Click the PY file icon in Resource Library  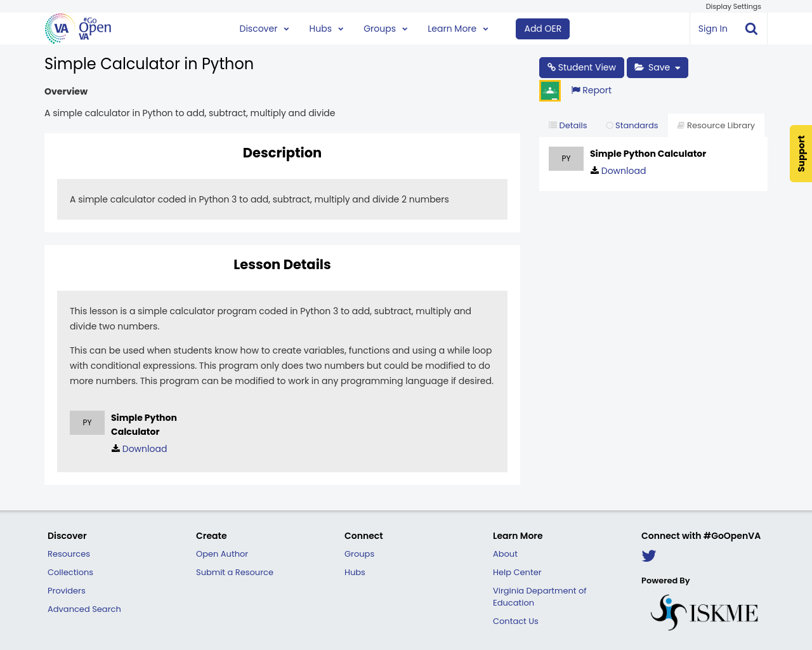566,159
